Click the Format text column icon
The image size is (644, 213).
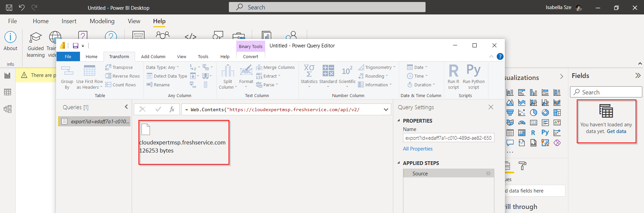click(x=246, y=71)
